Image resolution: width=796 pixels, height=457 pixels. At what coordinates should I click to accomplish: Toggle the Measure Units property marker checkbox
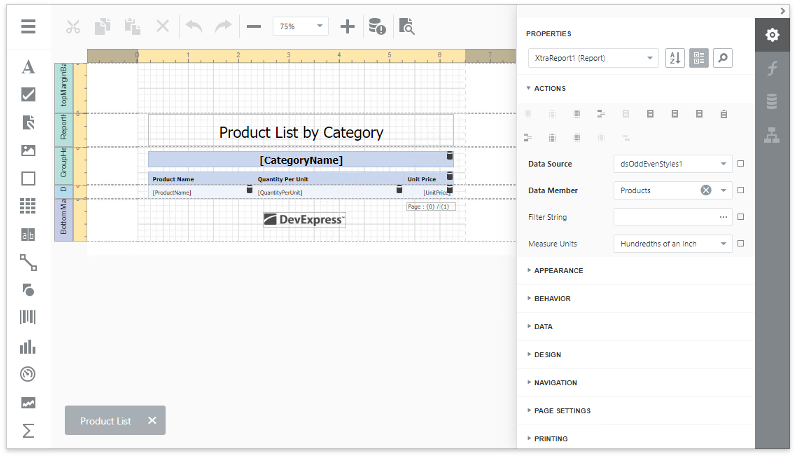740,243
